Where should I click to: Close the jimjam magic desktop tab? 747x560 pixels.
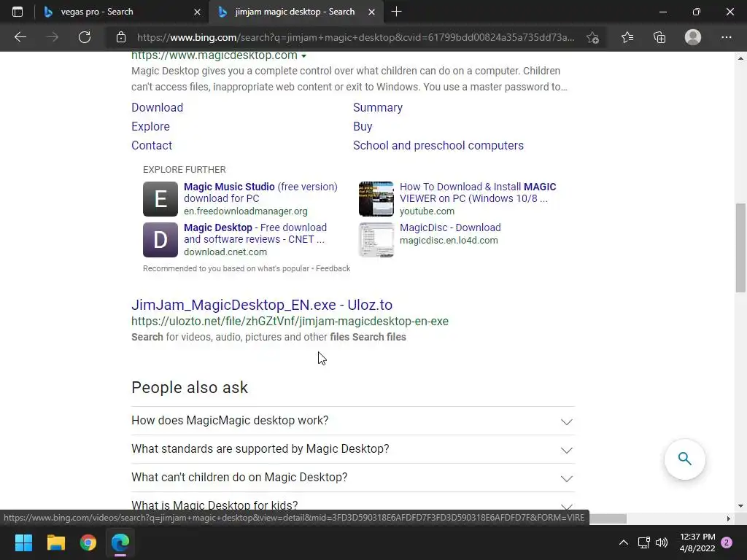click(371, 12)
